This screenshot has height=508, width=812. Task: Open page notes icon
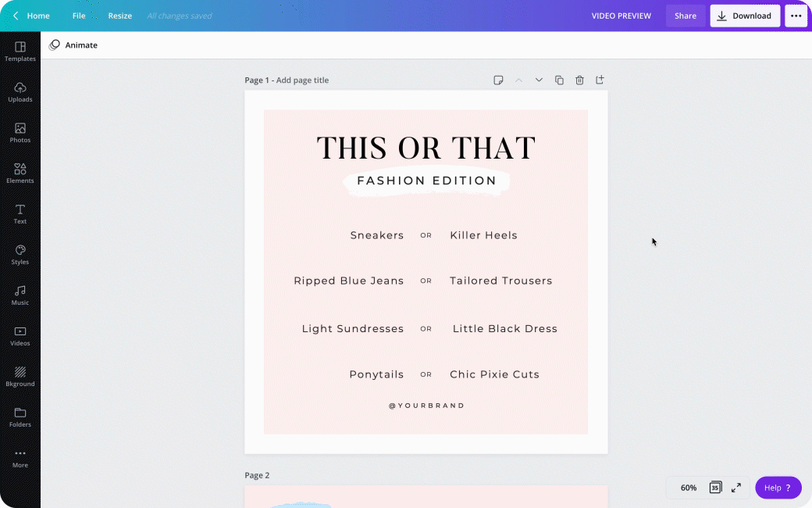[498, 80]
